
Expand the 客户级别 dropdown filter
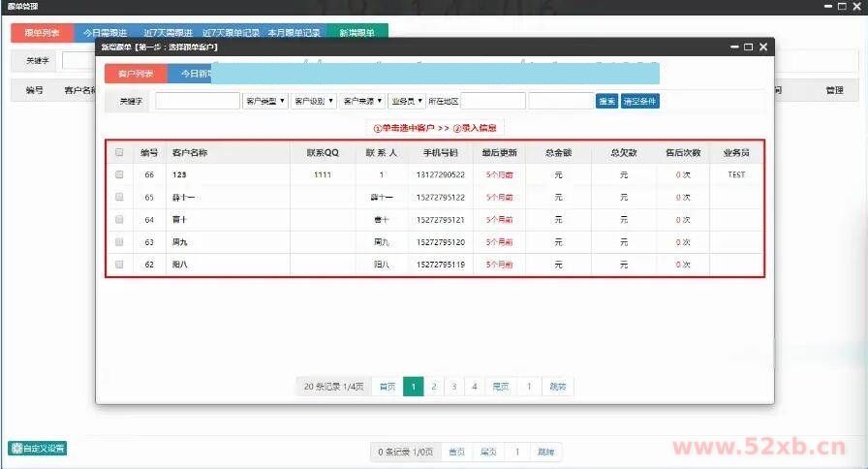click(314, 101)
